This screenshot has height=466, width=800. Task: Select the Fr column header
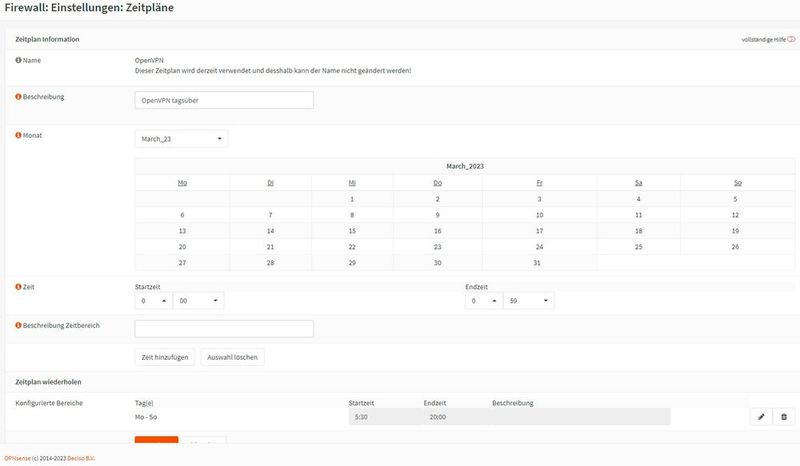point(539,183)
